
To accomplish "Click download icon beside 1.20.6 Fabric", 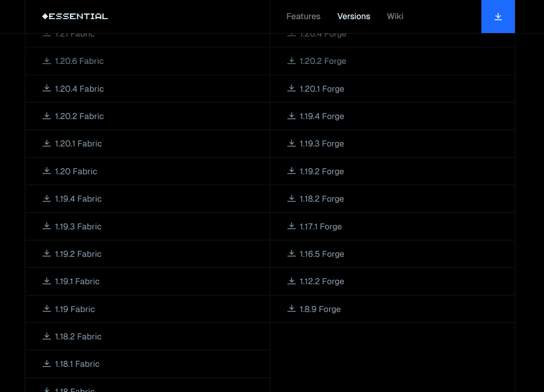I will coord(47,61).
